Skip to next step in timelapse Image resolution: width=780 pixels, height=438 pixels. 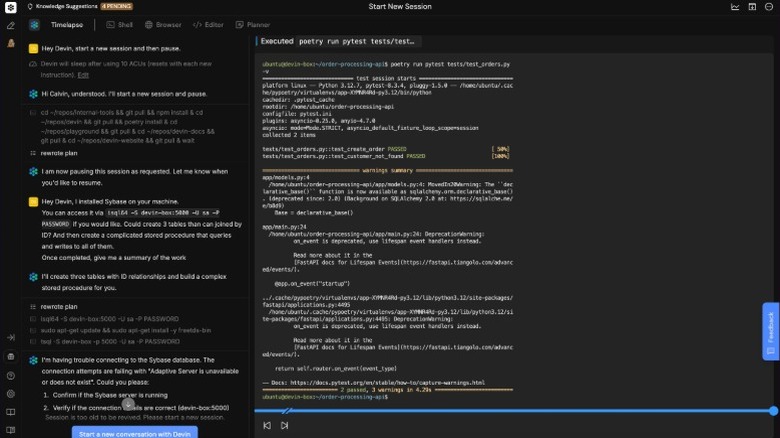(284, 425)
